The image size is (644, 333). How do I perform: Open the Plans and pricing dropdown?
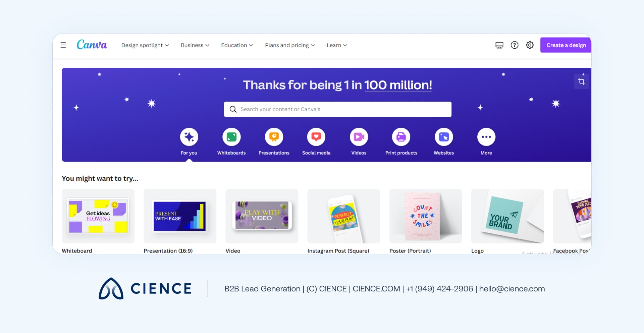(290, 45)
